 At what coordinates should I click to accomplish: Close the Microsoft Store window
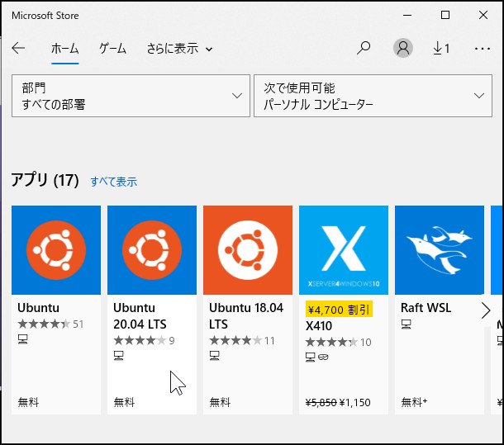tap(483, 15)
